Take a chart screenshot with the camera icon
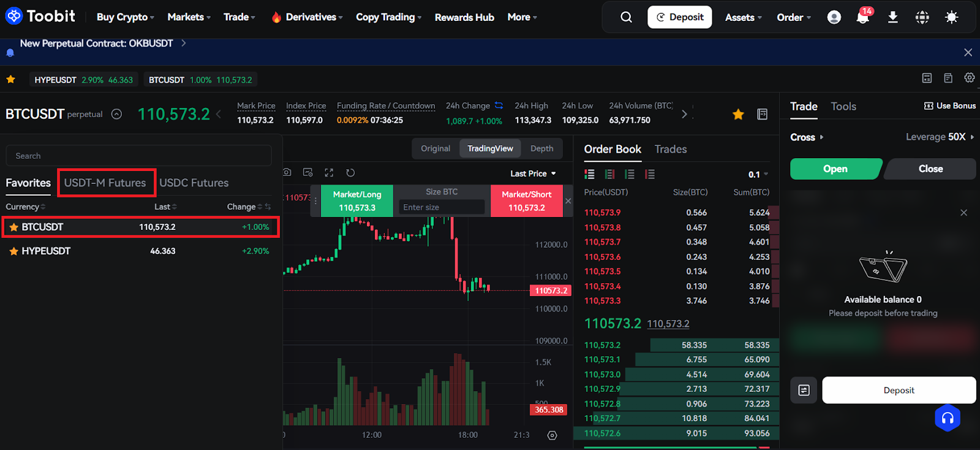Screen dimensions: 980x450 [287, 172]
